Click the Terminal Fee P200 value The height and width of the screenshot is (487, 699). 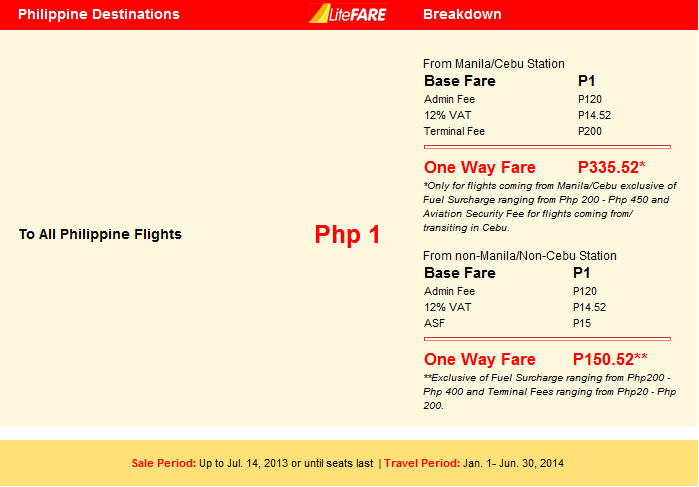[x=590, y=132]
